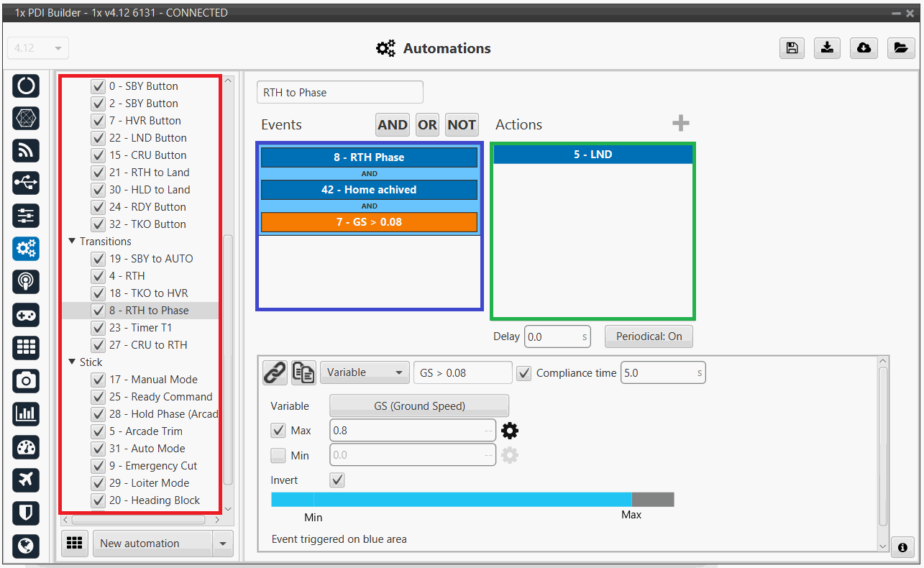Uncheck the Invert checkbox

(337, 480)
